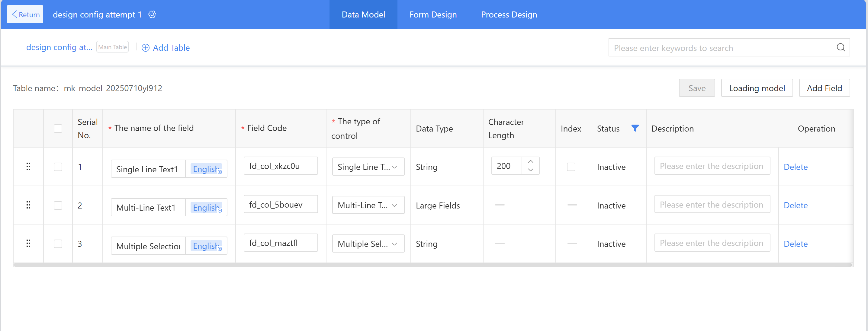Check the row 2 selection checkbox
This screenshot has height=331, width=868.
pyautogui.click(x=58, y=205)
